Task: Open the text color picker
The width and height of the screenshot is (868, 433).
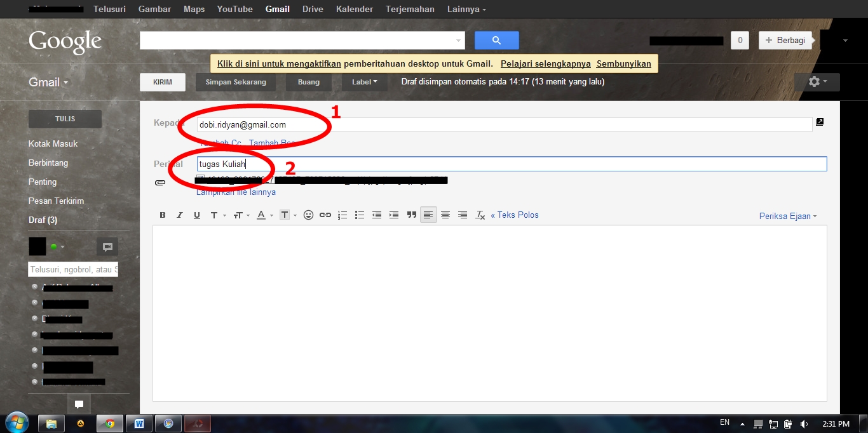Action: click(x=262, y=215)
